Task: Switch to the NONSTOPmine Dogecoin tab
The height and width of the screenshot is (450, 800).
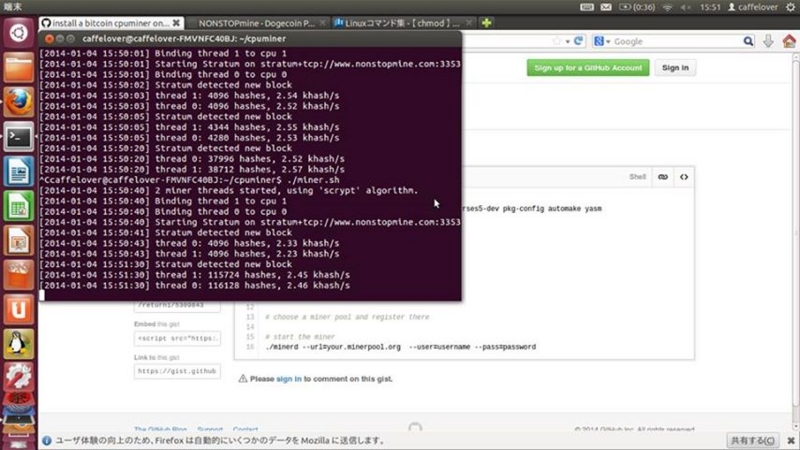Action: [x=257, y=23]
